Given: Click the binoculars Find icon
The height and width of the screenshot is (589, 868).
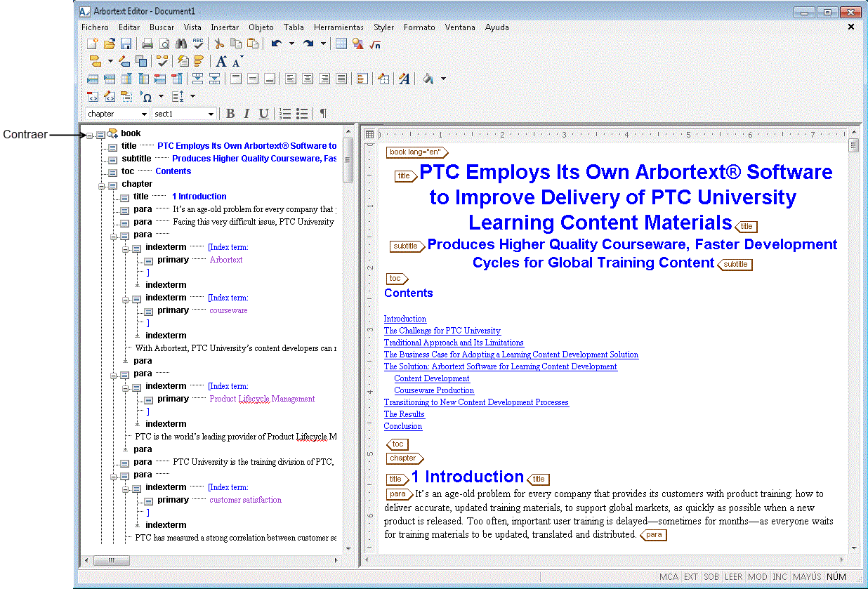Looking at the screenshot, I should click(181, 44).
